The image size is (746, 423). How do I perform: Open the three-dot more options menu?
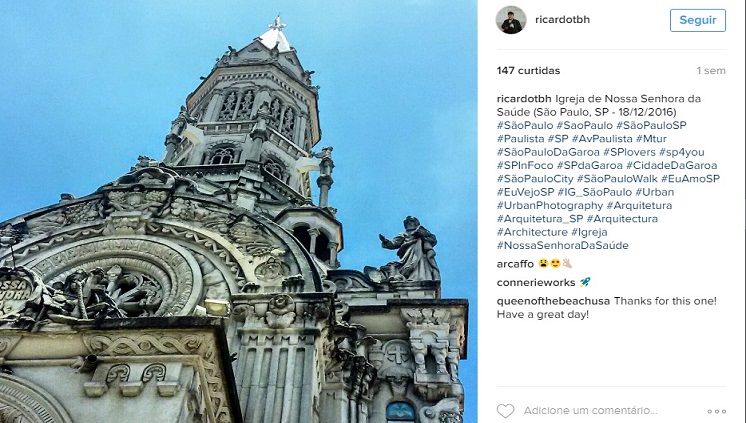[717, 411]
